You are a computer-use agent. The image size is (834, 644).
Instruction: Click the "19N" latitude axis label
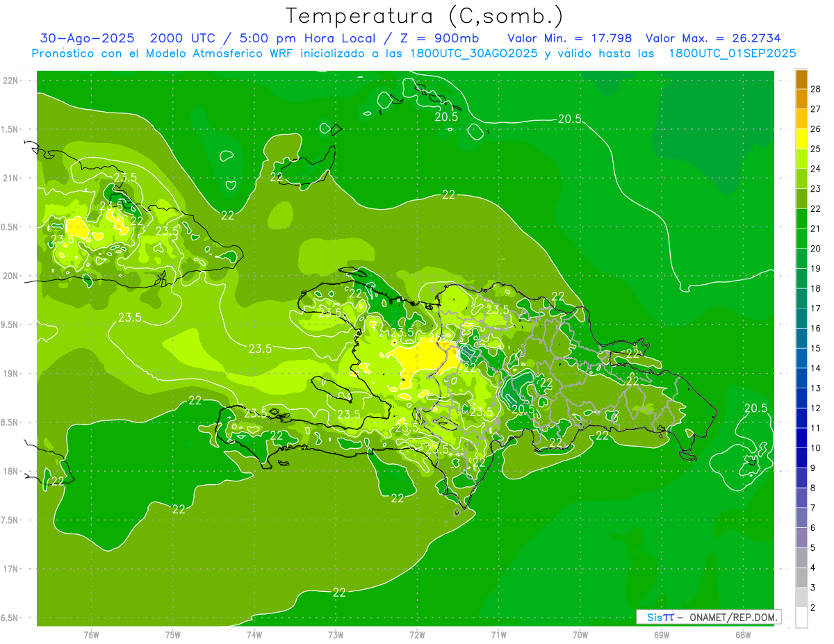click(10, 373)
